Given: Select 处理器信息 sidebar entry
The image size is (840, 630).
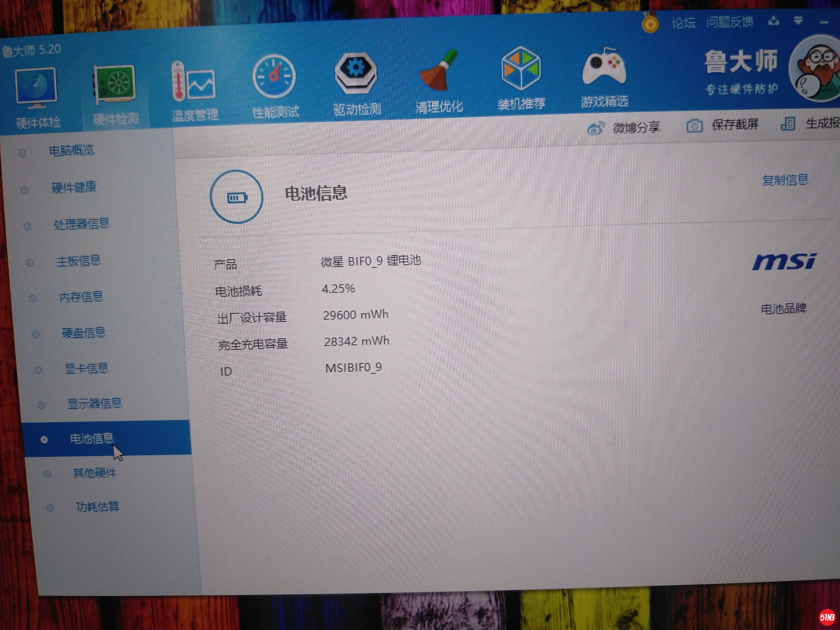Looking at the screenshot, I should (x=81, y=224).
